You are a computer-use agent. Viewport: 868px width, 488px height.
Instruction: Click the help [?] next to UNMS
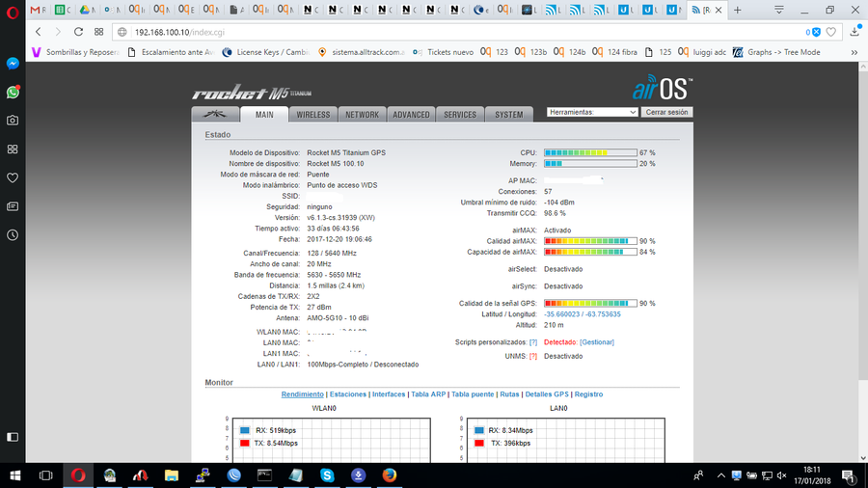533,356
